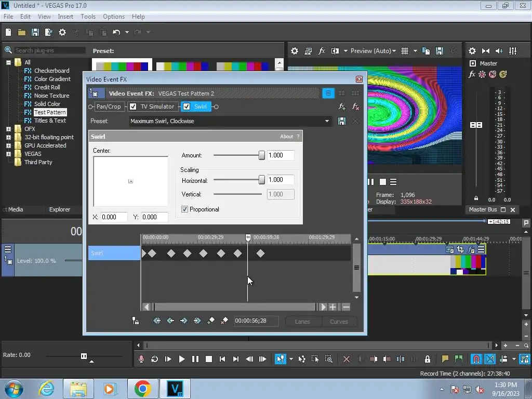Image resolution: width=532 pixels, height=399 pixels.
Task: Toggle Loop Playback button in the transport
Action: click(x=155, y=359)
